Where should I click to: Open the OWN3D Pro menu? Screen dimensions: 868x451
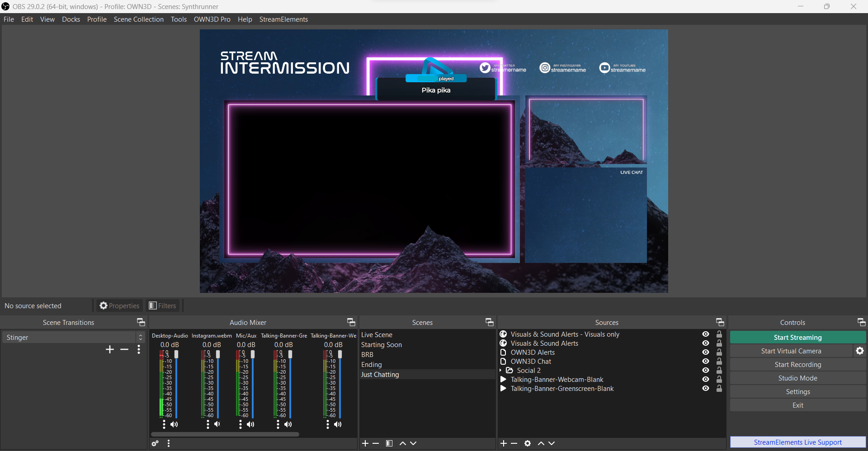point(212,19)
